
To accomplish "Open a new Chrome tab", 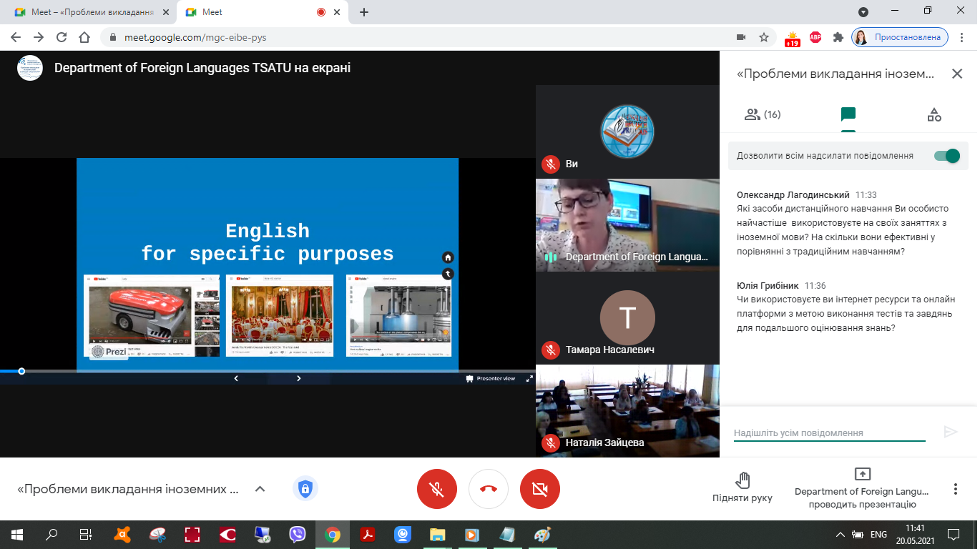I will tap(364, 12).
